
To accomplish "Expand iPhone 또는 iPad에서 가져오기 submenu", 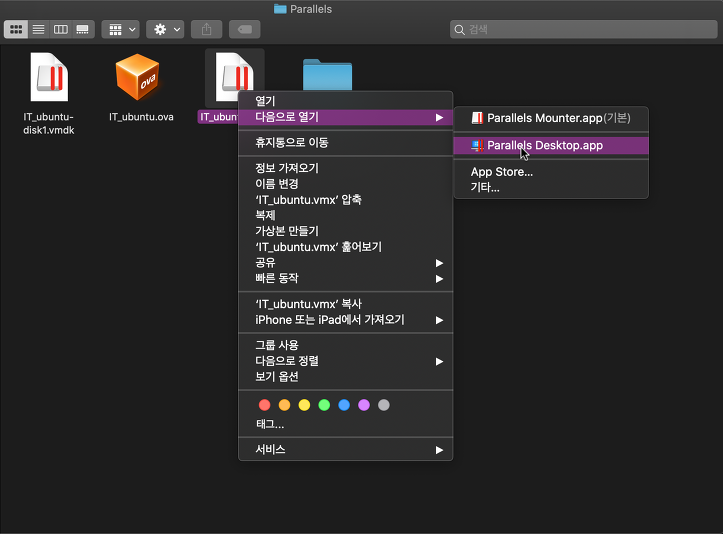I will click(x=346, y=320).
